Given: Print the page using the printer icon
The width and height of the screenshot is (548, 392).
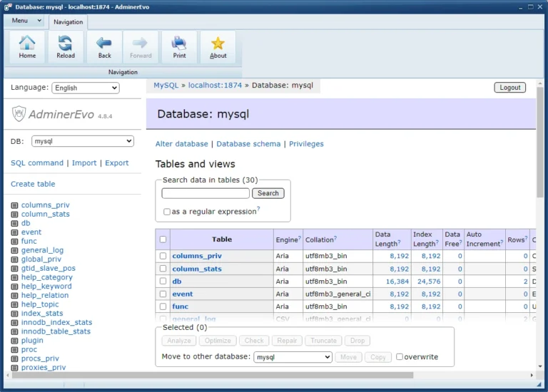Looking at the screenshot, I should point(179,47).
